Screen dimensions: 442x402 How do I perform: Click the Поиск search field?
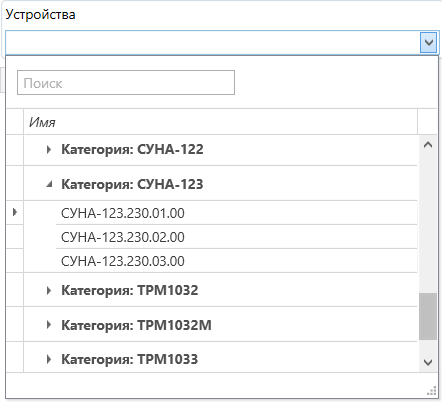coord(126,83)
